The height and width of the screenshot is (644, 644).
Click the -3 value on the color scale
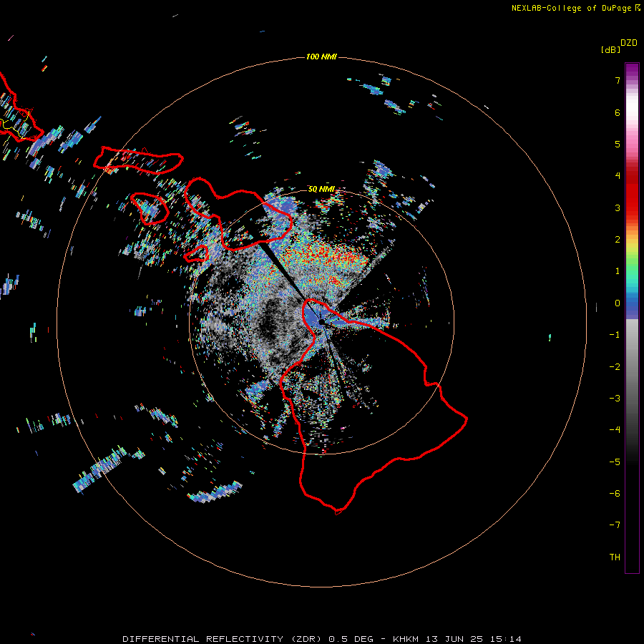click(x=615, y=399)
